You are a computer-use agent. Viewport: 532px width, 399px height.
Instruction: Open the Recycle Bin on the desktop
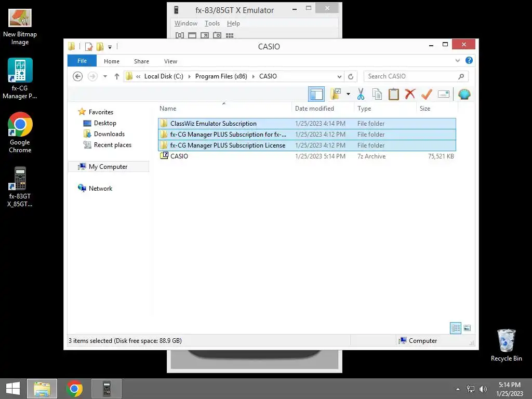pos(506,345)
